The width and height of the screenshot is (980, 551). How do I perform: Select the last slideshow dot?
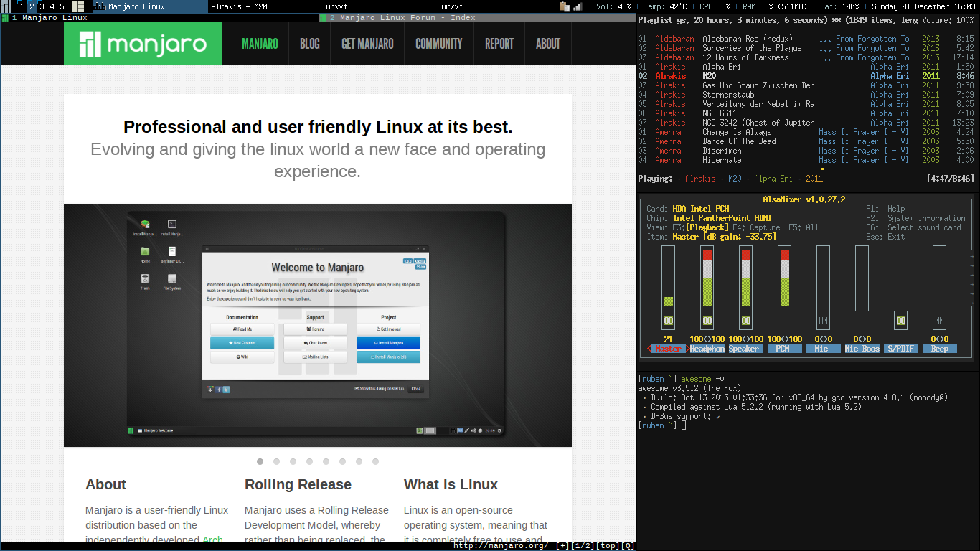pos(375,461)
